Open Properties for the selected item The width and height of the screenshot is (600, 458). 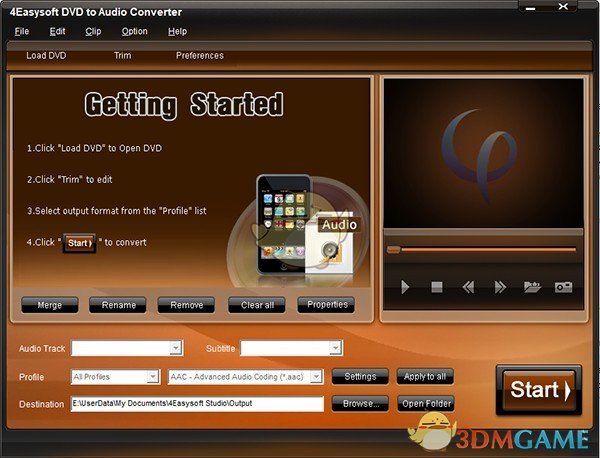326,305
